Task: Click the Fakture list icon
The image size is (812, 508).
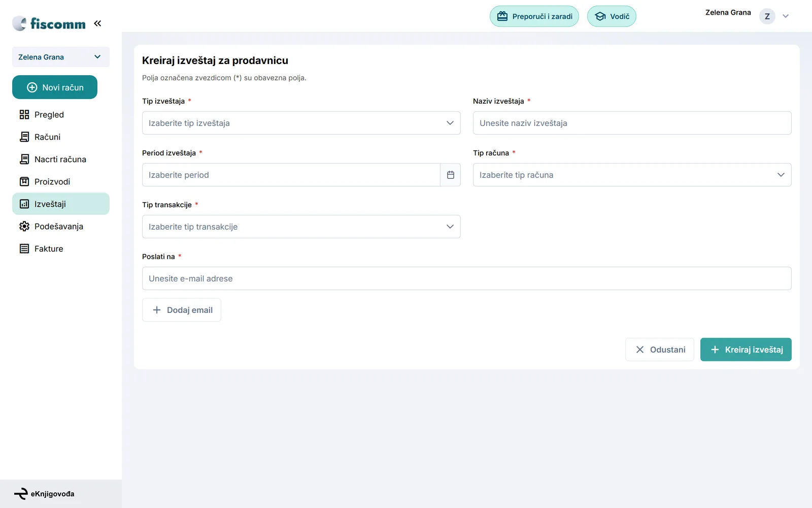Action: point(24,249)
